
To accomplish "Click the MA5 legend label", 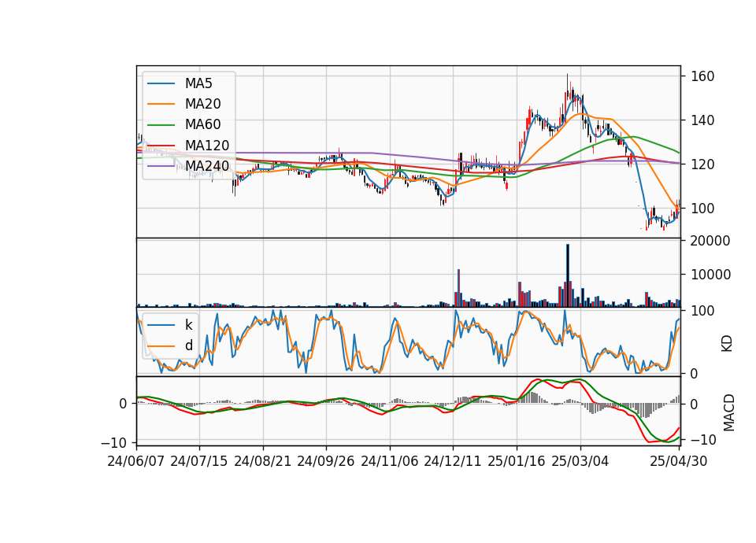I will [x=198, y=83].
